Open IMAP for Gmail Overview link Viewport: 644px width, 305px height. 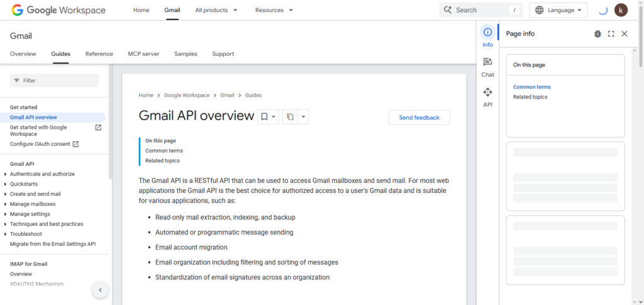coord(21,274)
